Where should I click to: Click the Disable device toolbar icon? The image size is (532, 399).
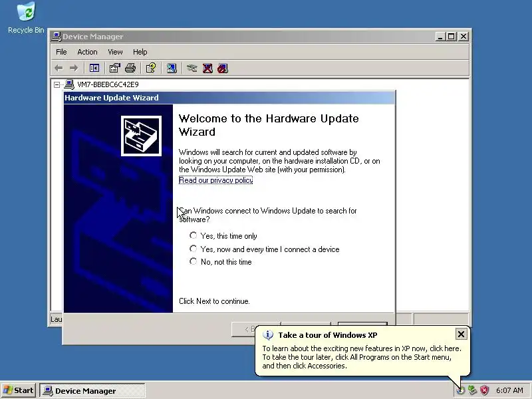pyautogui.click(x=223, y=68)
